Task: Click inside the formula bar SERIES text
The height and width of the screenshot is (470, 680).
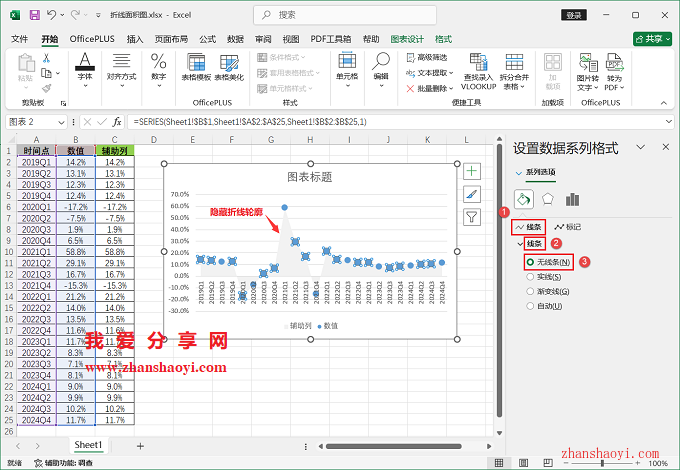Action: coord(250,122)
